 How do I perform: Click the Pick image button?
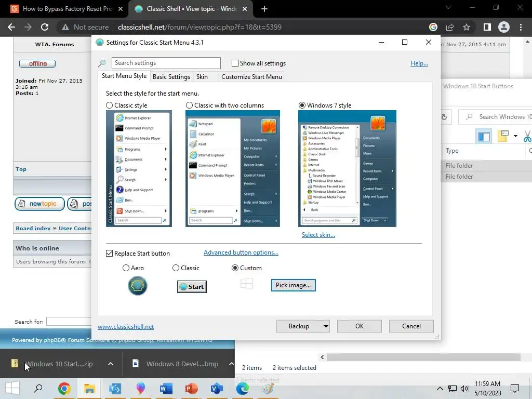[x=293, y=285]
